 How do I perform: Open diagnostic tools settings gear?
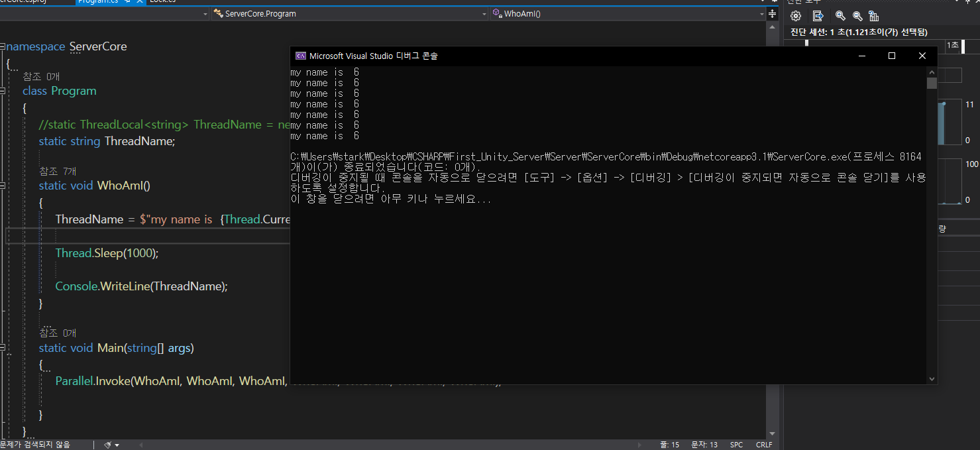pos(796,16)
